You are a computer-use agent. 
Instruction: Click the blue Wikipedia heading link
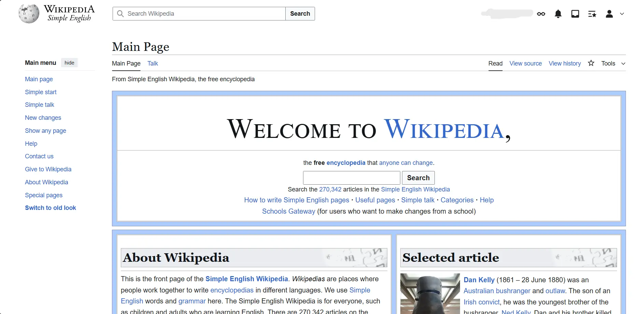(x=444, y=130)
